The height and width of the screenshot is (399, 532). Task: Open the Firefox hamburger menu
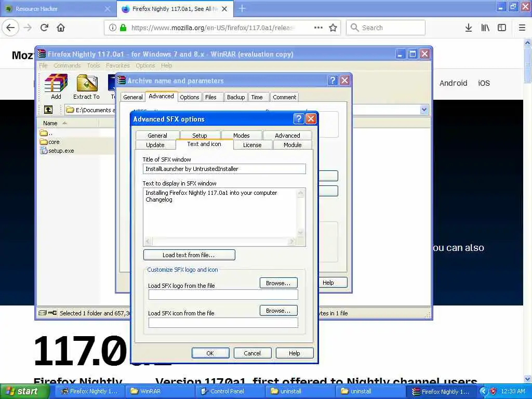(522, 28)
